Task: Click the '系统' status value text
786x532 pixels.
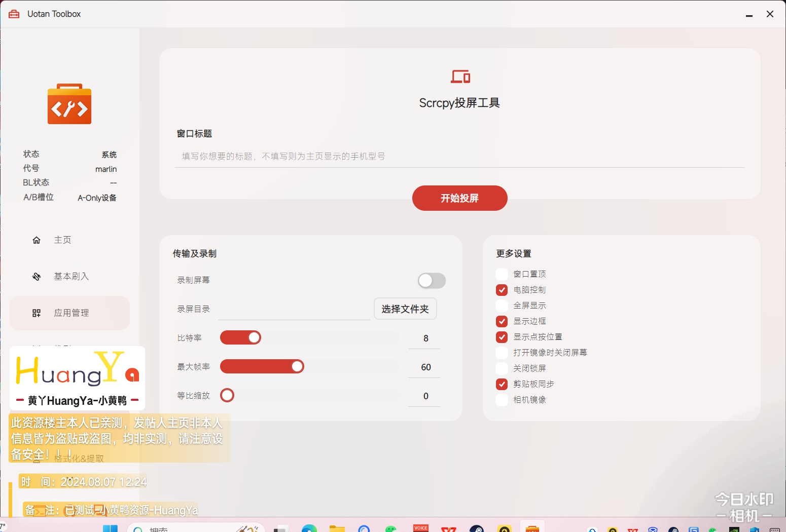Action: pyautogui.click(x=109, y=155)
